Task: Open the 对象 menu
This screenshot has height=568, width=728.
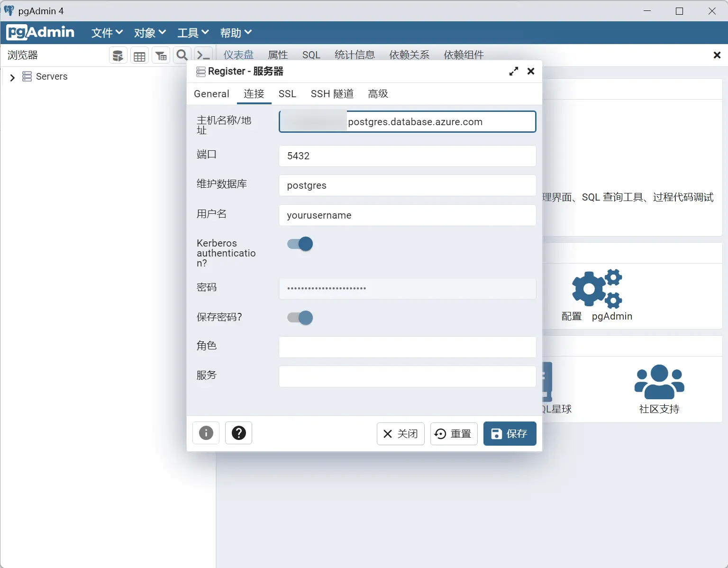Action: click(150, 33)
